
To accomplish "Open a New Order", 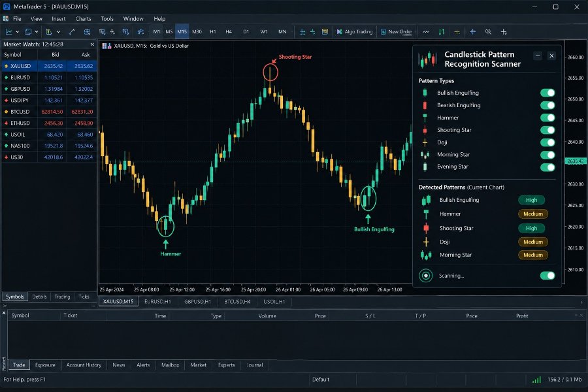I will pos(397,32).
